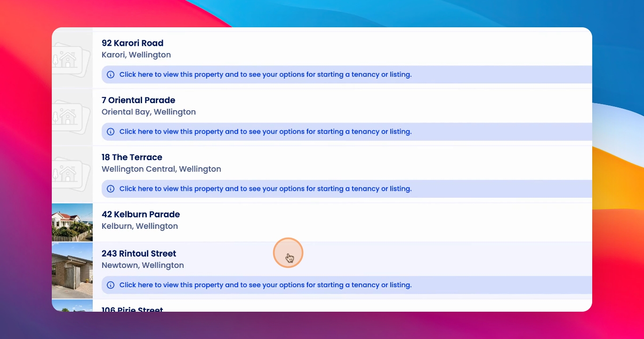Click the view-property banner under 18 The Terrace

coord(347,189)
